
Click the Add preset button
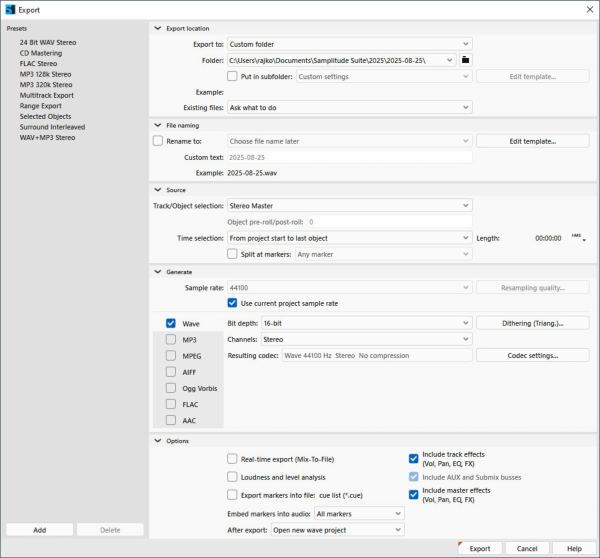point(39,530)
